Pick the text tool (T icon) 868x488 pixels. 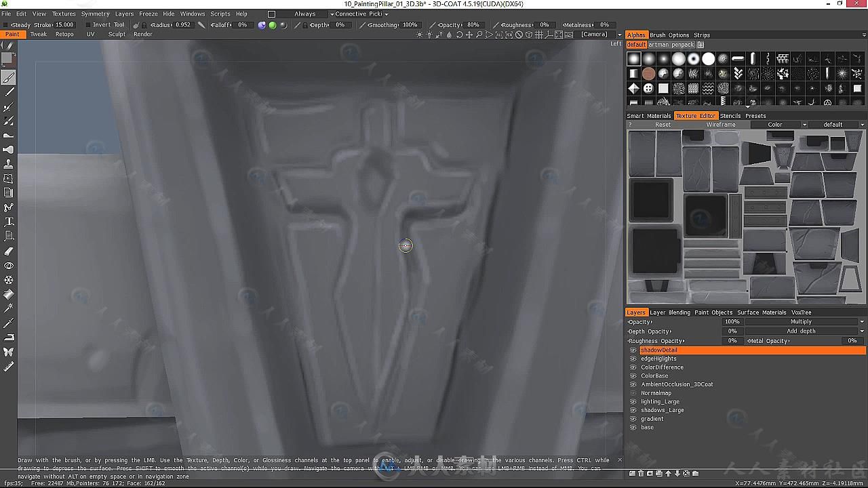(x=9, y=222)
